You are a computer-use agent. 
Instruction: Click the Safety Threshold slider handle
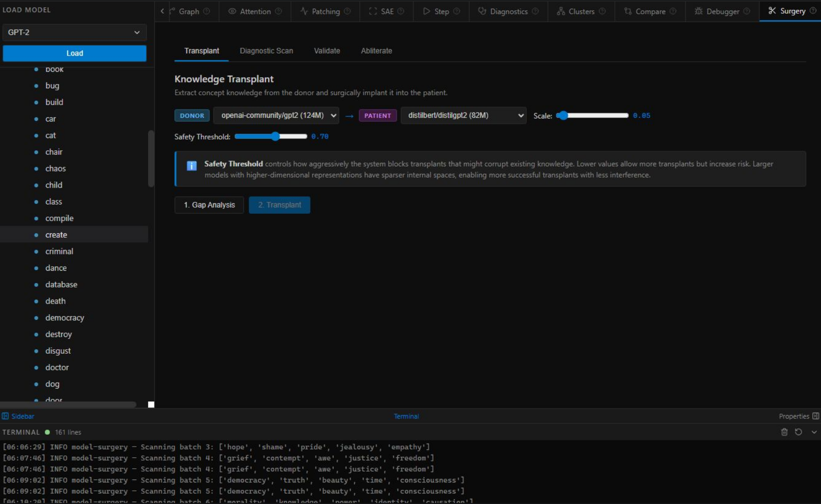pos(275,137)
